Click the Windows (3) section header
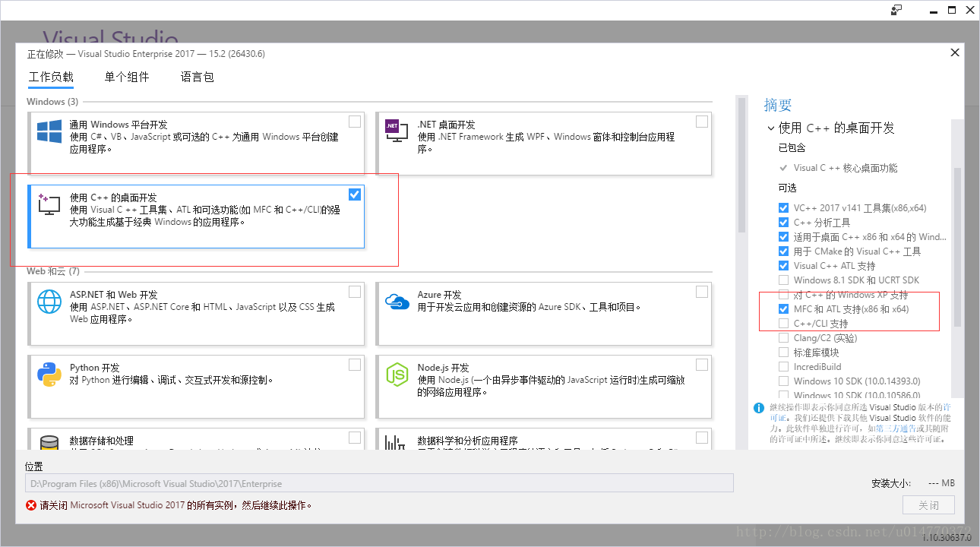The width and height of the screenshot is (980, 547). [x=52, y=102]
